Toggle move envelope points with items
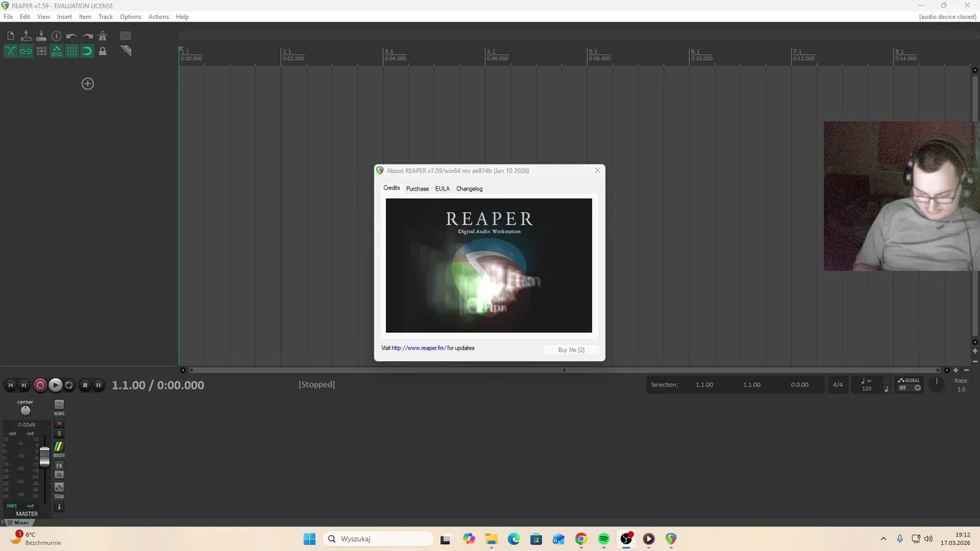This screenshot has width=980, height=551. 57,51
